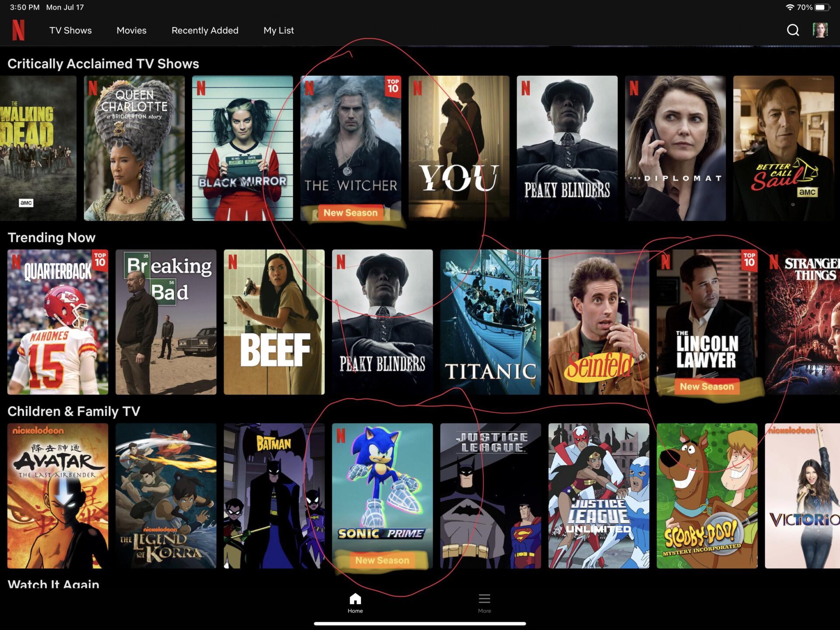
Task: Tap New Season label on The Witcher
Action: tap(350, 213)
